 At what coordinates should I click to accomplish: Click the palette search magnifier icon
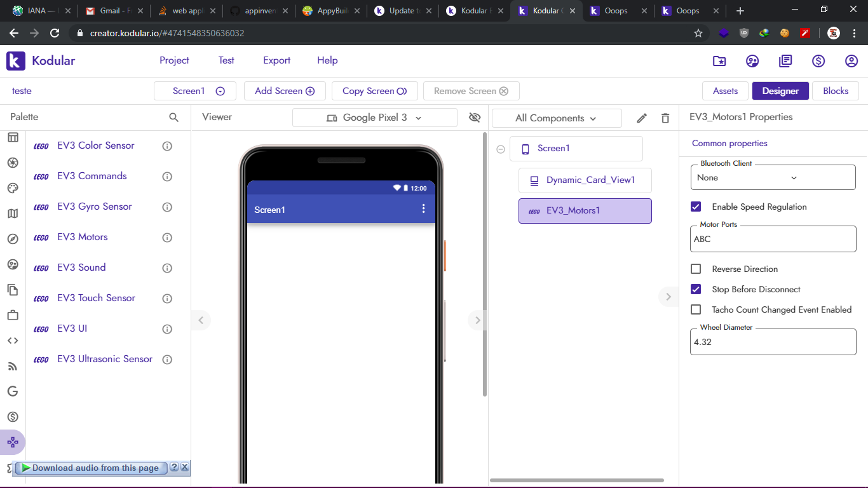coord(173,118)
